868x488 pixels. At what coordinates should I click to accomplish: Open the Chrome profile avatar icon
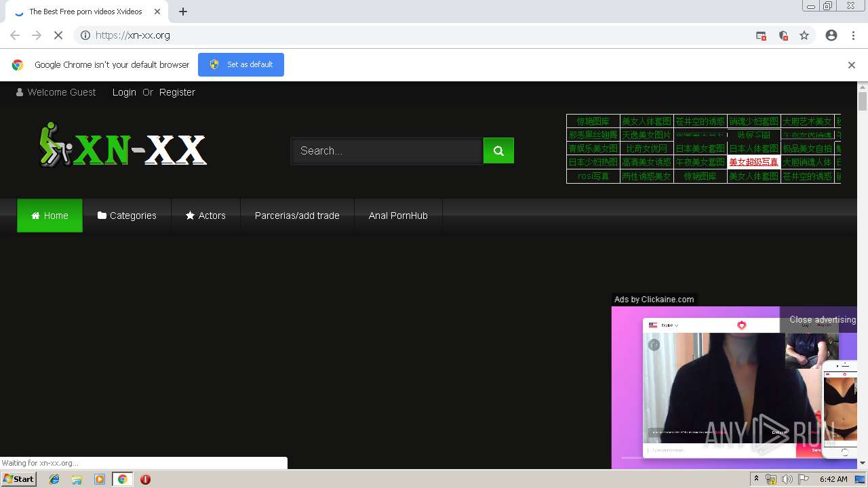[x=831, y=35]
